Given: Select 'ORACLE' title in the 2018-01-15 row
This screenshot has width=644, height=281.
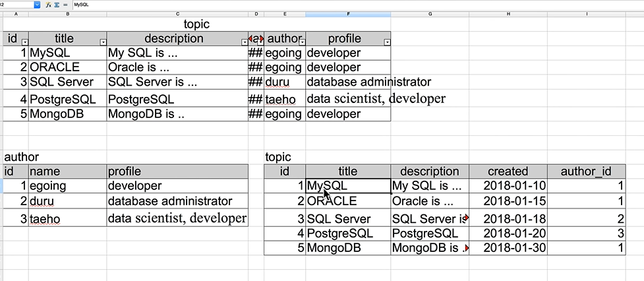Looking at the screenshot, I should (x=348, y=201).
